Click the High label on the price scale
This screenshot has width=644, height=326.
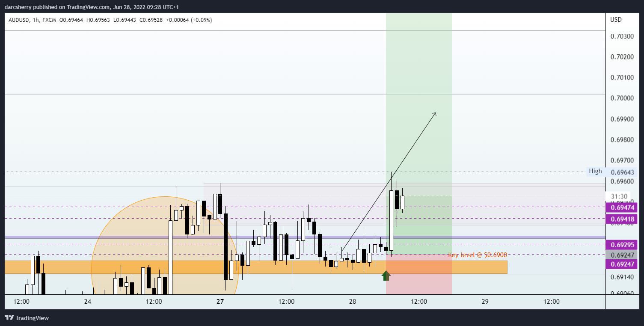[x=595, y=171]
